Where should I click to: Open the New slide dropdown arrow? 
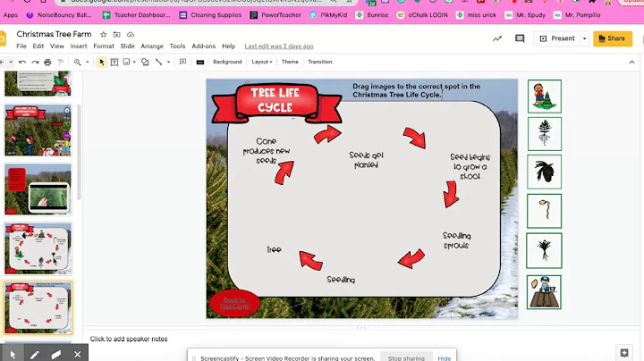11,62
